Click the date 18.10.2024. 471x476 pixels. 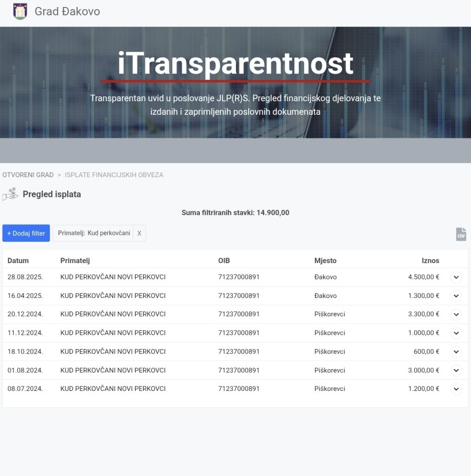pyautogui.click(x=25, y=351)
